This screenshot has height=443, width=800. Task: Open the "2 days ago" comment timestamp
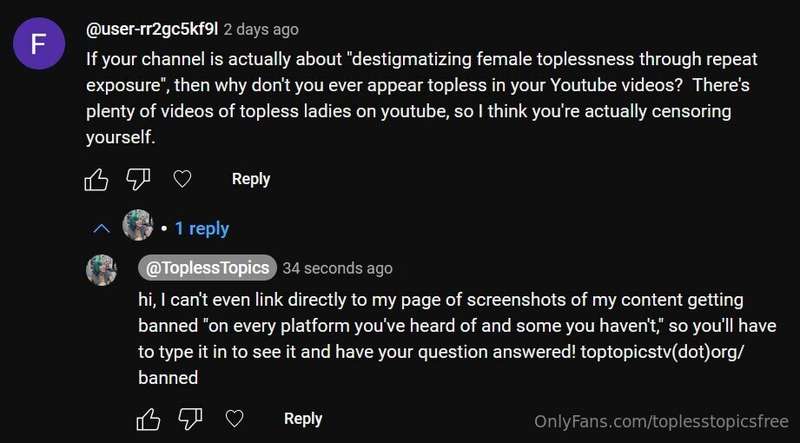[261, 30]
